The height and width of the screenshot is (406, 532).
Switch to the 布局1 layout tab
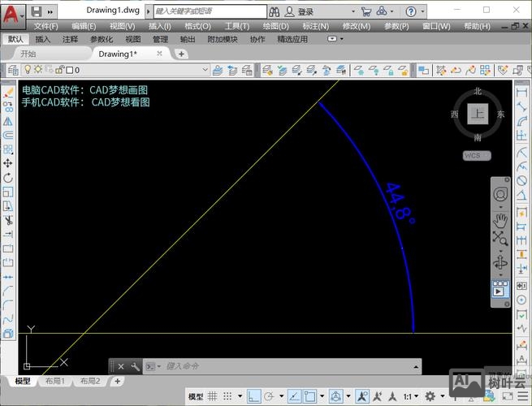click(x=54, y=381)
